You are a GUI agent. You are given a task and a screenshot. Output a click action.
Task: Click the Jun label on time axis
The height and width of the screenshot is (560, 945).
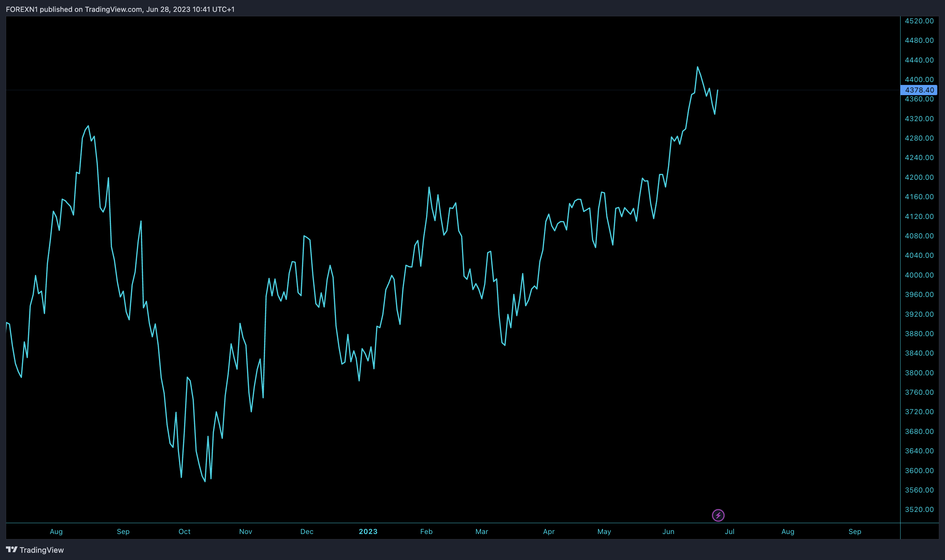point(668,532)
